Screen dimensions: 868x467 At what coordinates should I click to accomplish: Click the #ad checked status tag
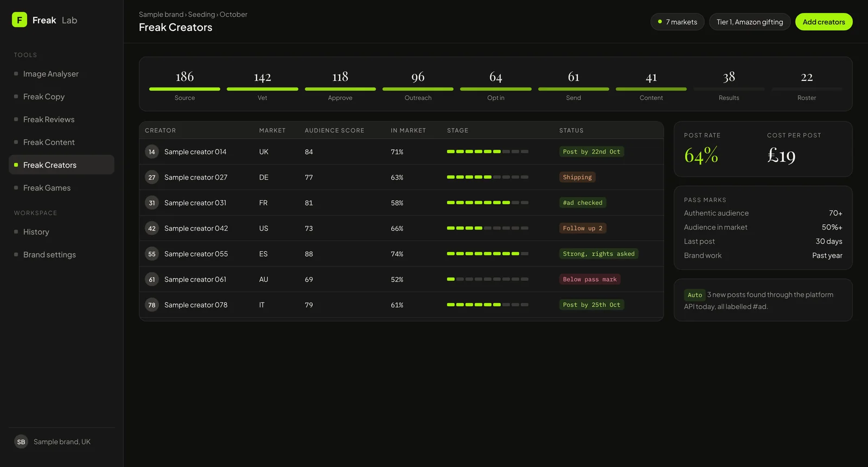(583, 203)
